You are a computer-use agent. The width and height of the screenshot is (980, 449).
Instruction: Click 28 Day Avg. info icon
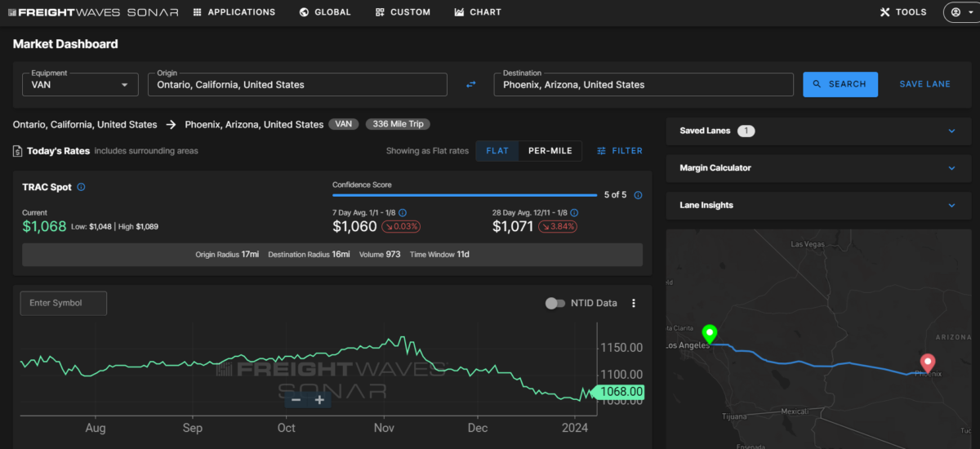572,212
